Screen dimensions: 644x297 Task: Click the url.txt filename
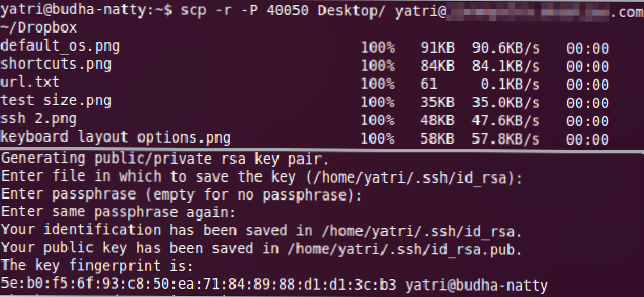30,82
